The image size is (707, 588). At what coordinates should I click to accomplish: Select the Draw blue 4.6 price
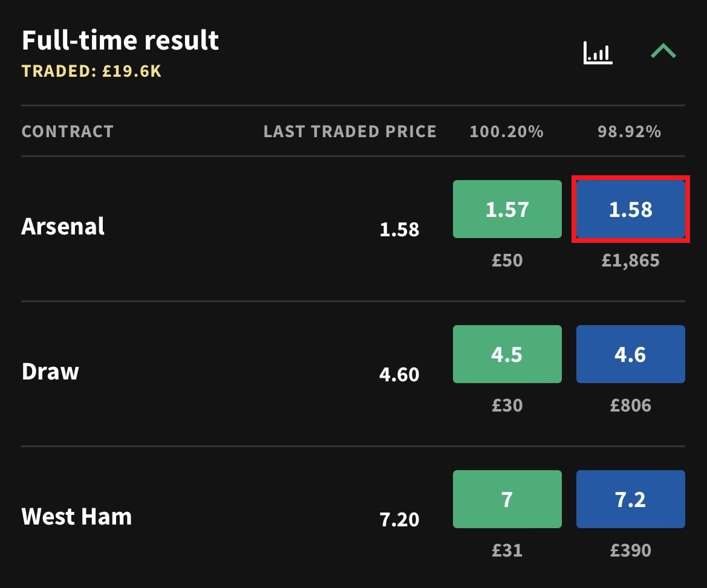(x=630, y=354)
